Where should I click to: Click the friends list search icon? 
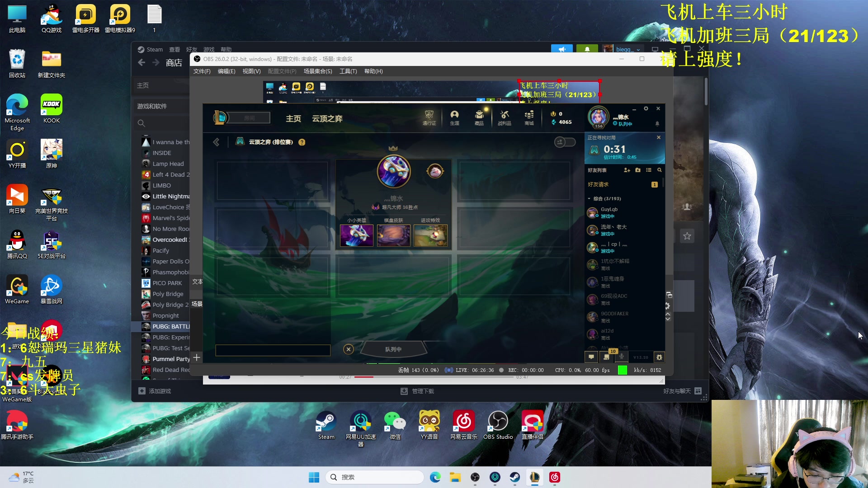660,170
